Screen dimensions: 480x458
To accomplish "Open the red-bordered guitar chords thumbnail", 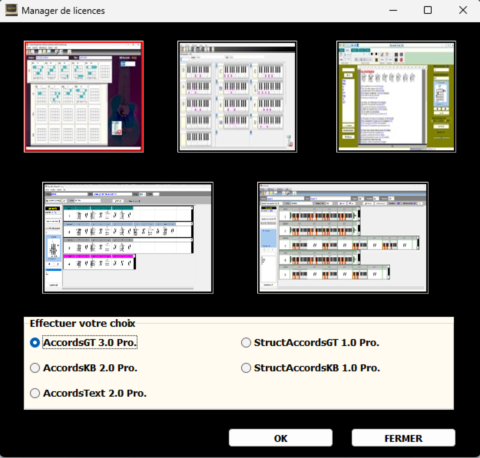I will (x=84, y=97).
